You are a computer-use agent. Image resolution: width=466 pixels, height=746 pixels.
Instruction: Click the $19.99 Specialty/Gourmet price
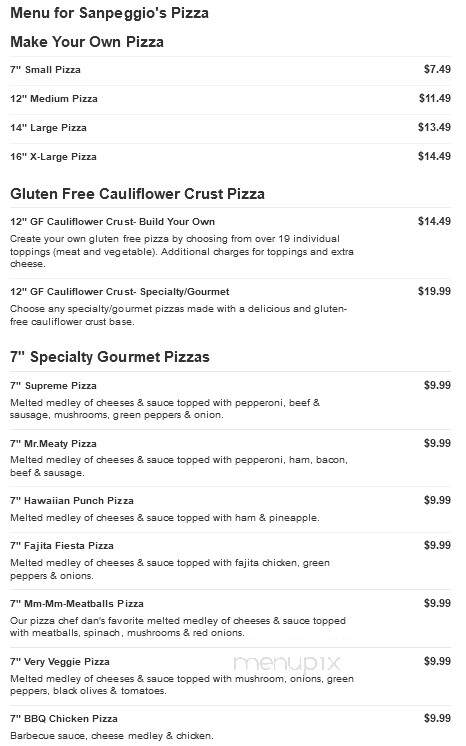click(434, 291)
